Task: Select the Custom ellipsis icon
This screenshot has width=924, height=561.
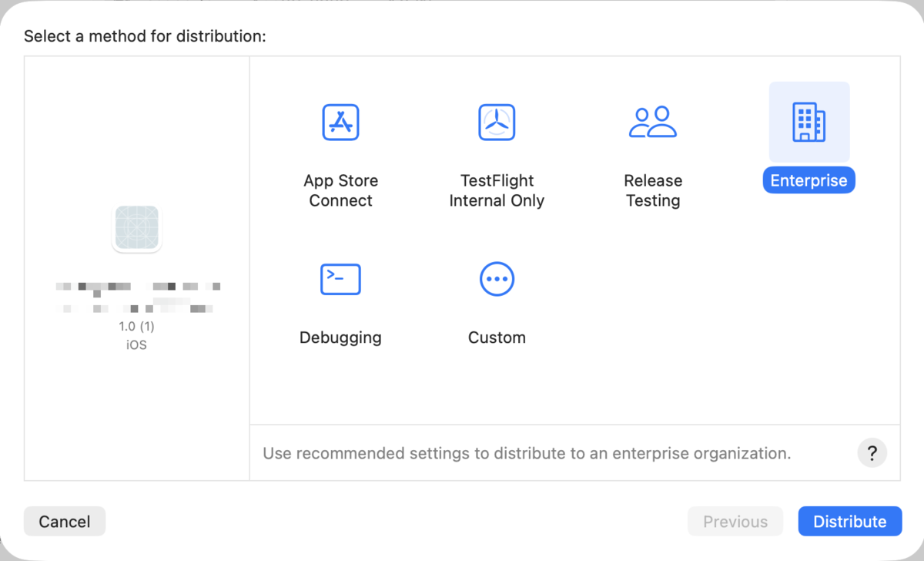Action: (497, 279)
